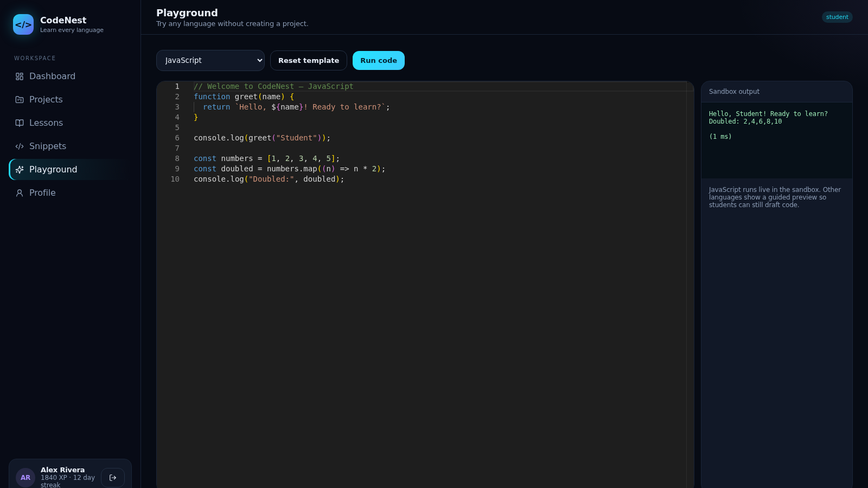Click the return template string line
This screenshot has height=488, width=868.
click(296, 107)
